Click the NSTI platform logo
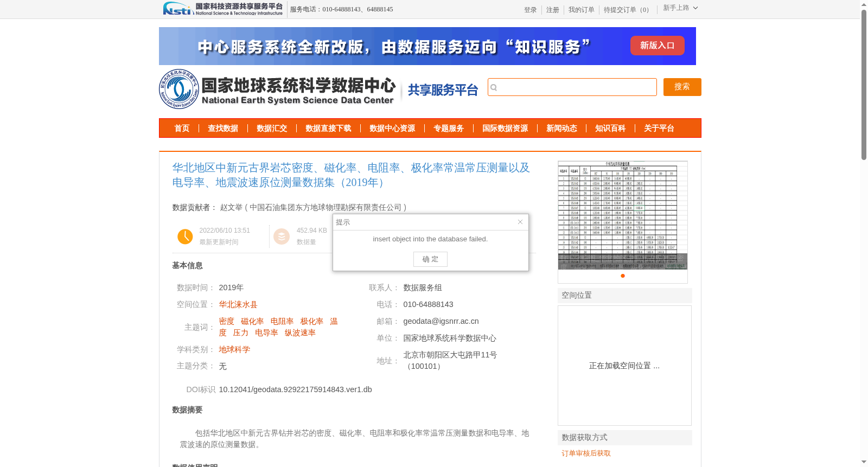 click(x=223, y=9)
